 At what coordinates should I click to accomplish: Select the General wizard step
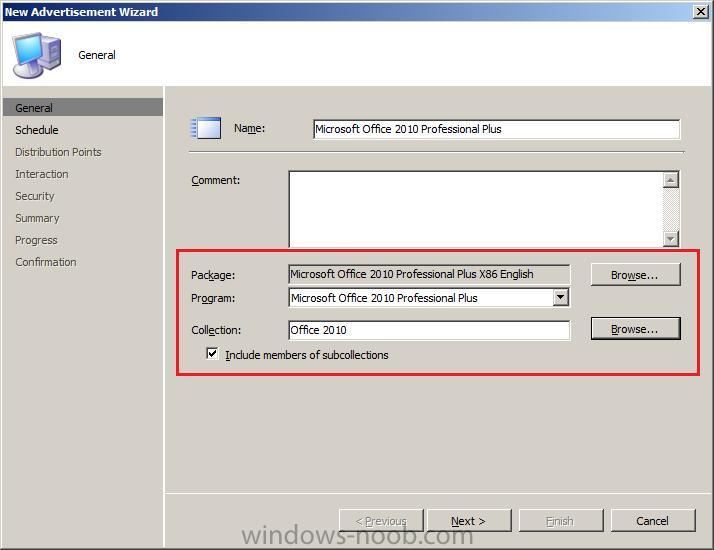(82, 107)
